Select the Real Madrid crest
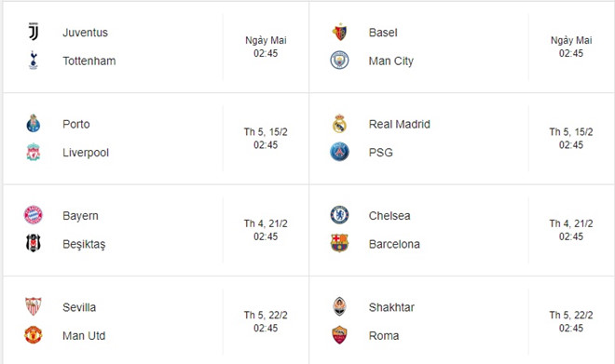This screenshot has width=615, height=364. [340, 124]
